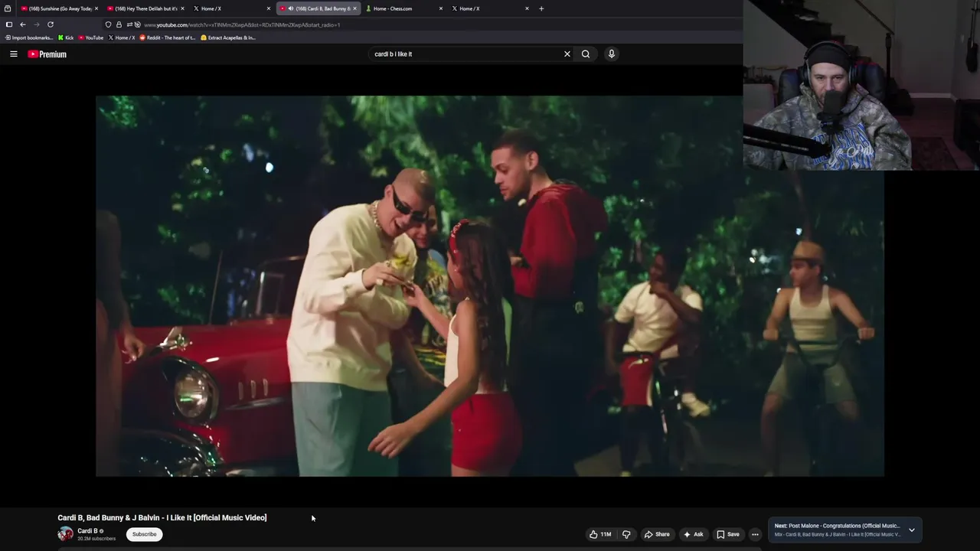Go to YouTube Premium home logo
Image resolution: width=980 pixels, height=551 pixels.
(47, 54)
